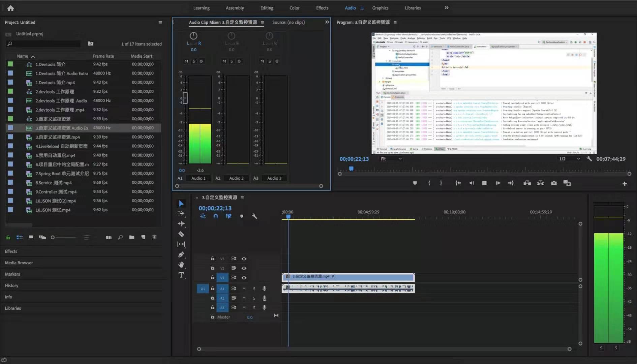Open the 1/2 playback resolution dropdown

(569, 159)
